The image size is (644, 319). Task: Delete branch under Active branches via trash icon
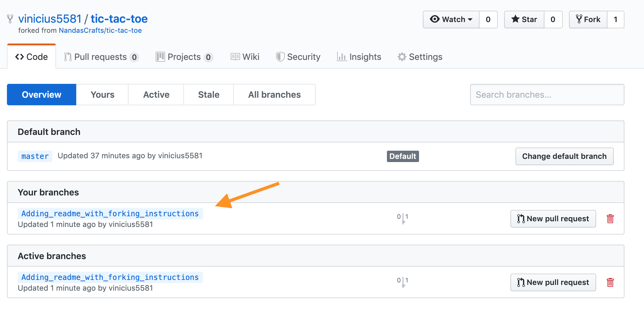click(x=610, y=282)
